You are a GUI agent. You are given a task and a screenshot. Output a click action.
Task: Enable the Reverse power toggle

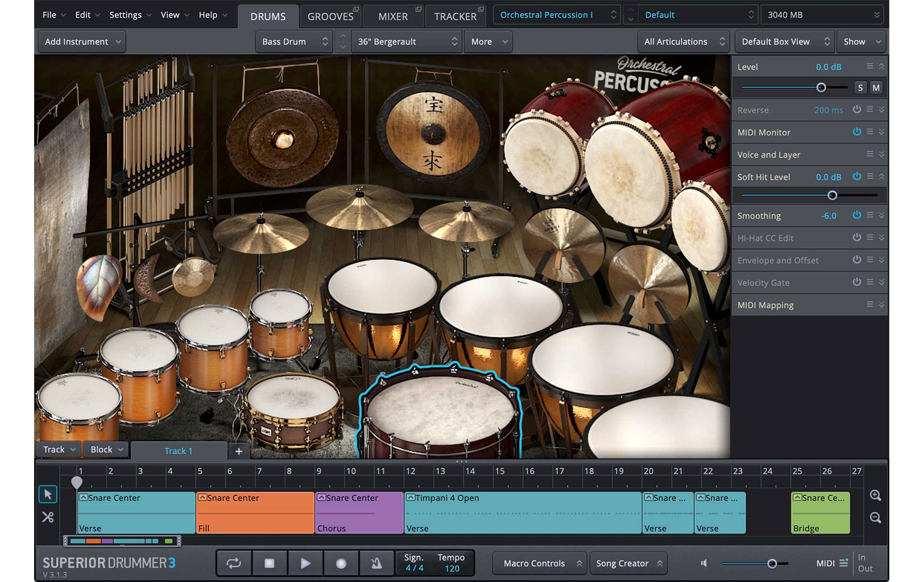pos(856,109)
